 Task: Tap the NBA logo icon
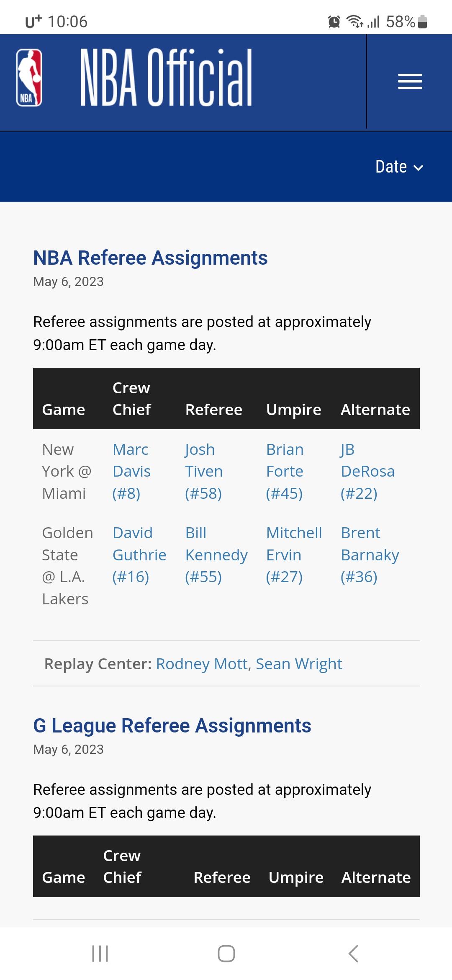(x=29, y=78)
